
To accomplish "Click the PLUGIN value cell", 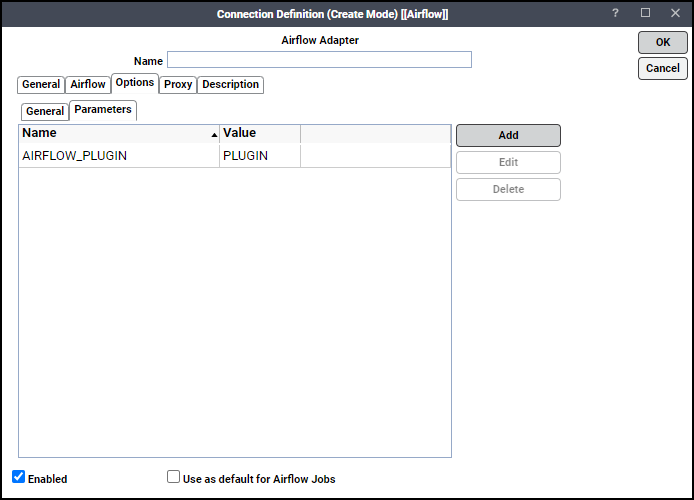I will click(x=260, y=156).
